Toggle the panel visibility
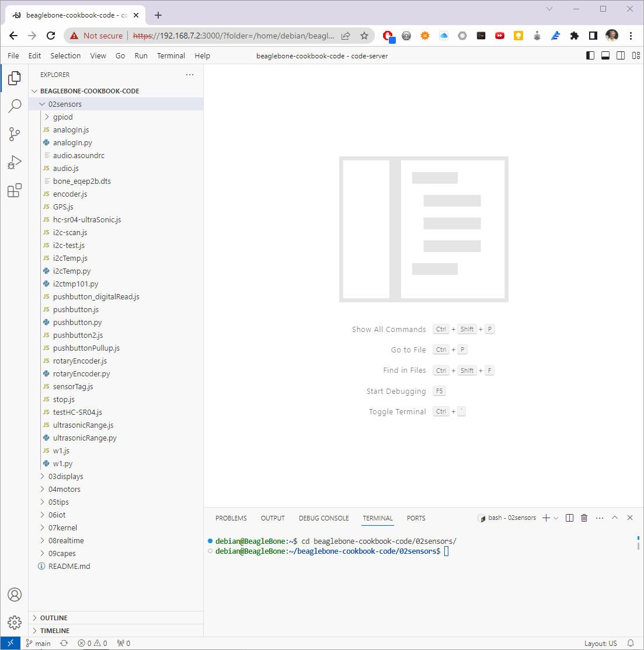This screenshot has width=644, height=650. [605, 55]
